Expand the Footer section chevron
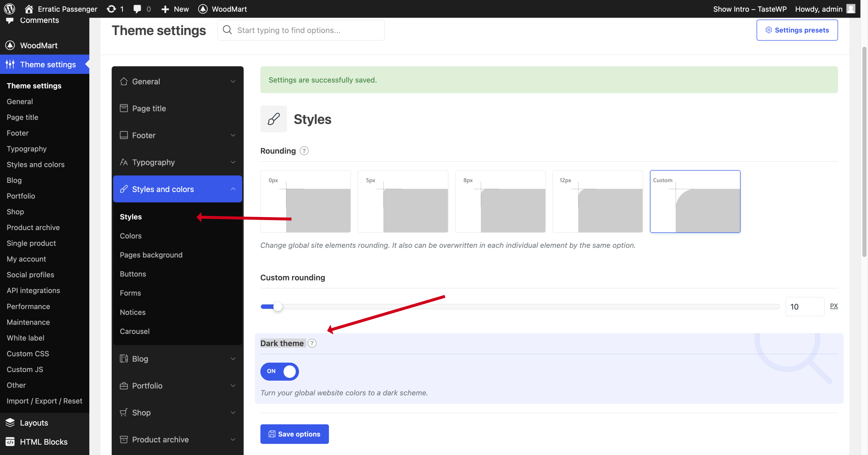868x455 pixels. [x=233, y=135]
